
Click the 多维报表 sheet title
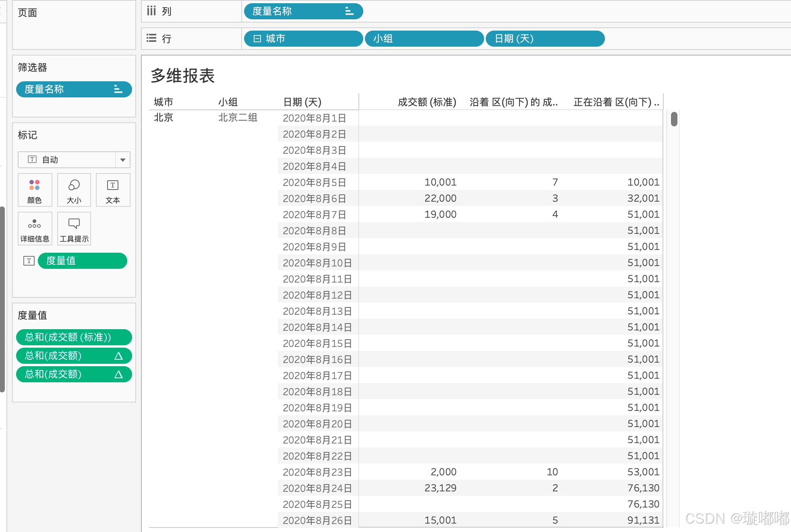point(183,76)
